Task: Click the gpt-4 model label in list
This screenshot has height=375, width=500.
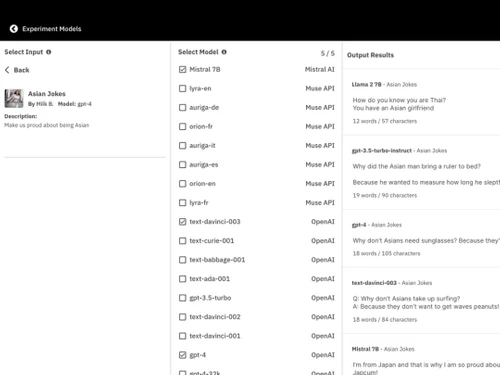Action: point(197,355)
